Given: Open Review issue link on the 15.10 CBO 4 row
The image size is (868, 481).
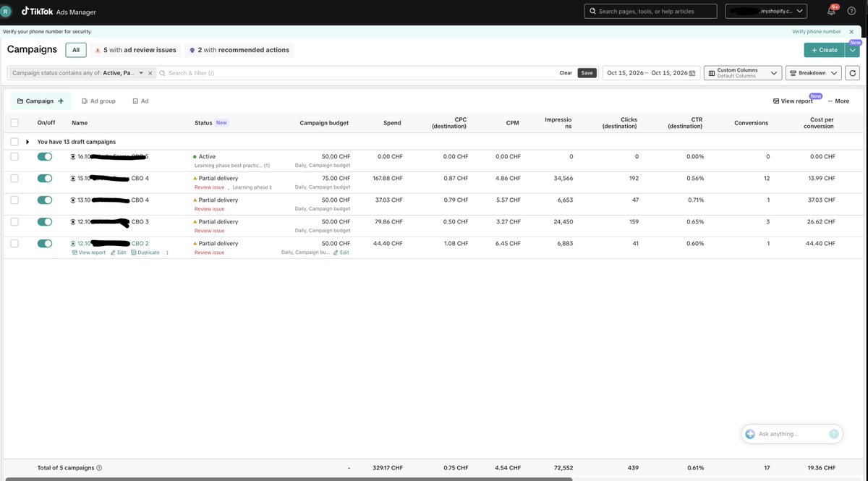Looking at the screenshot, I should point(209,187).
